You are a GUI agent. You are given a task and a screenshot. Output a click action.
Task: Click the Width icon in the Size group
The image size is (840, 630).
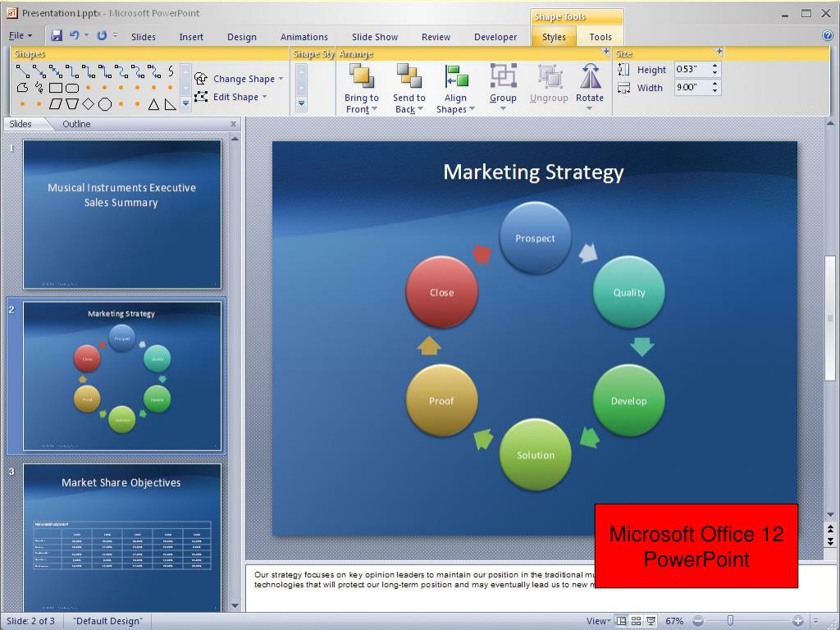(624, 88)
